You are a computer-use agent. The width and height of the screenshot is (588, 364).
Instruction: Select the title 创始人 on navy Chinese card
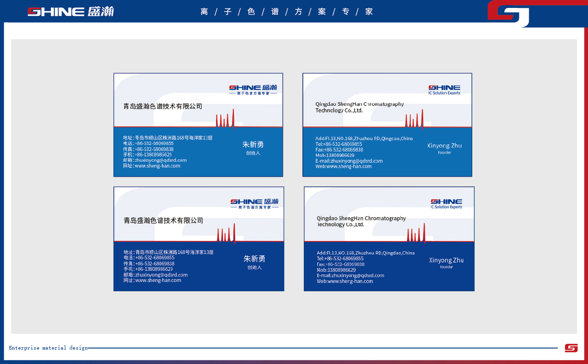pos(254,268)
